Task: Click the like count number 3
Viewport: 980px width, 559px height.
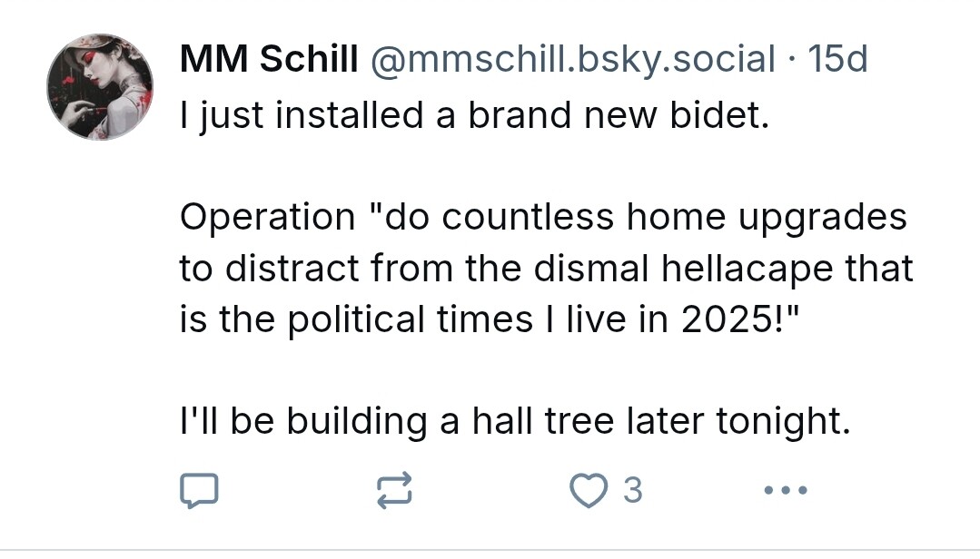Action: pos(633,490)
